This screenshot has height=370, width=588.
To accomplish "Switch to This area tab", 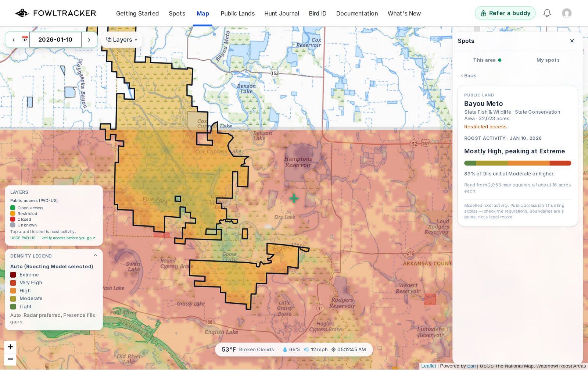I will click(x=487, y=60).
